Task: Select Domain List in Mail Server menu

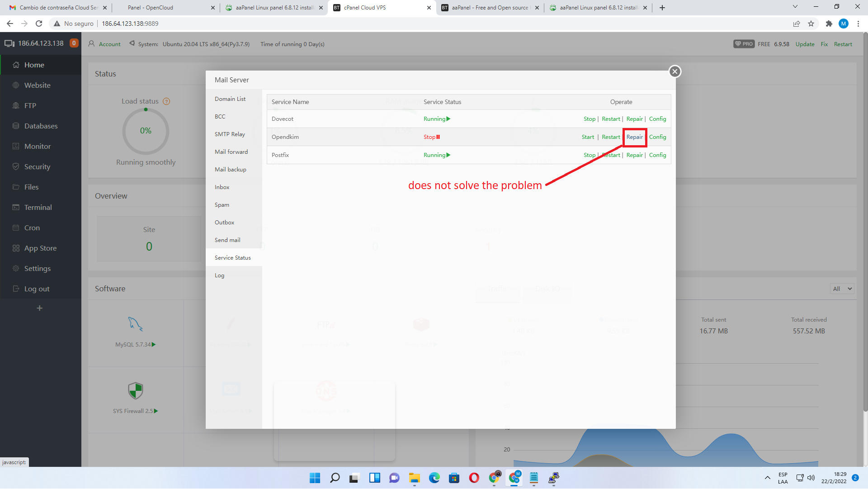Action: point(230,99)
